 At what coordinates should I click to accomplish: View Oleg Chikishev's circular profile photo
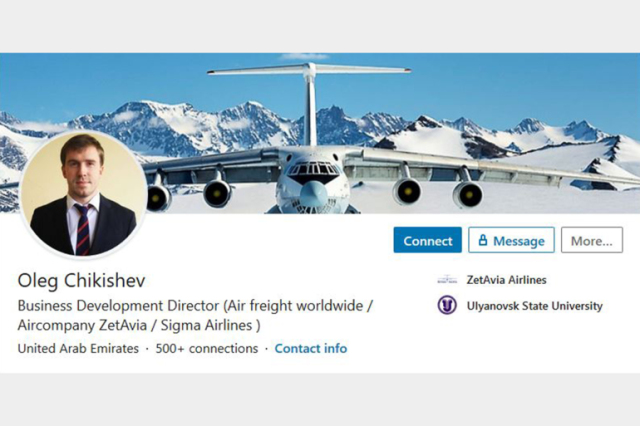tap(83, 193)
